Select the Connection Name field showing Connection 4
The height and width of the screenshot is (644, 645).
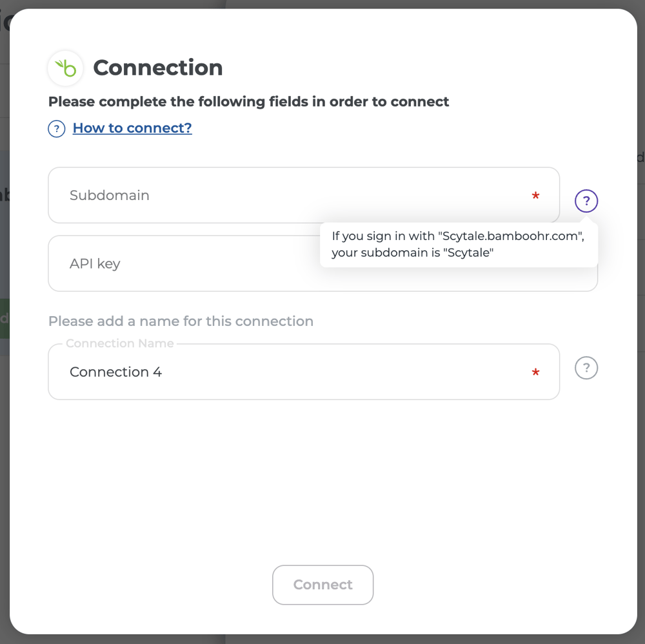coord(258,372)
